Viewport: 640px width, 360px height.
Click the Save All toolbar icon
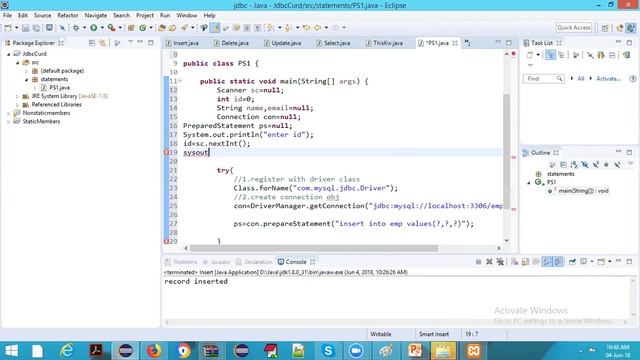coord(36,28)
